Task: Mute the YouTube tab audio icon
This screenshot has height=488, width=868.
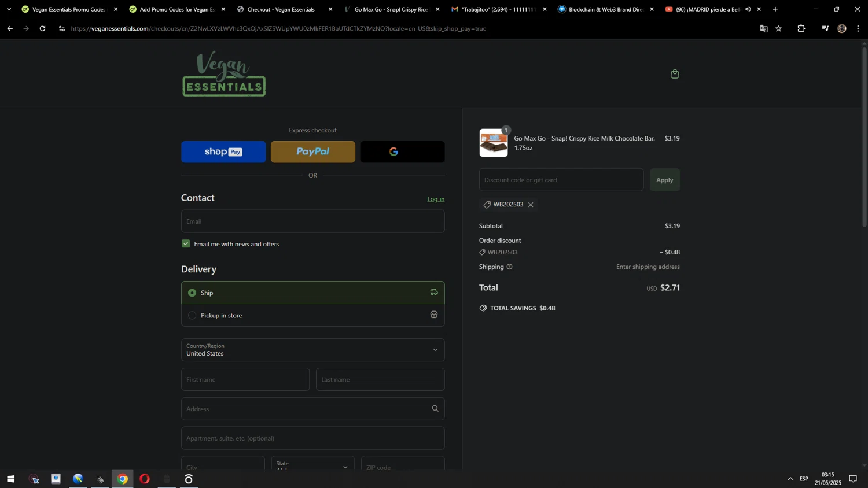Action: (x=748, y=9)
